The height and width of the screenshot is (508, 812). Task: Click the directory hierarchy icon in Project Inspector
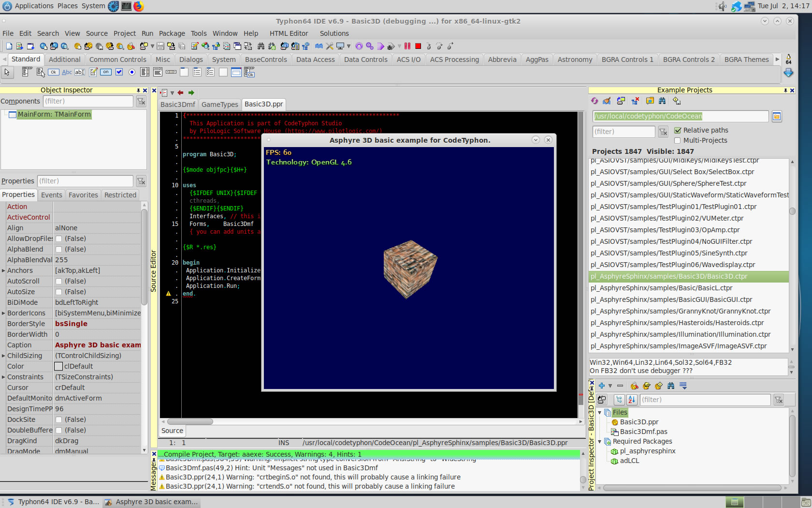tap(619, 400)
